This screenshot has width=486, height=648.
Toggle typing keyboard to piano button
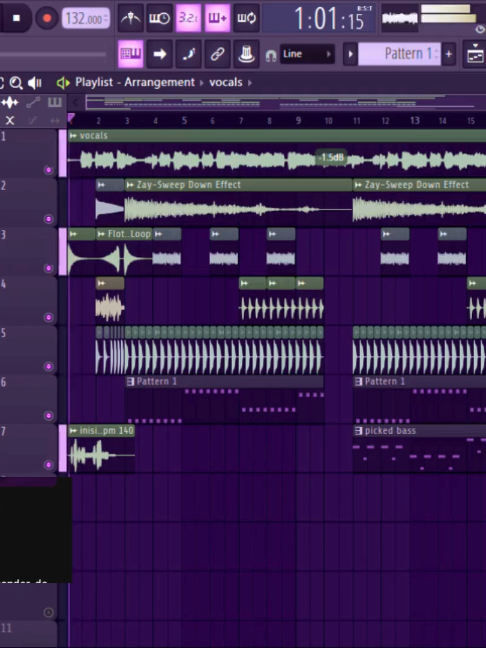(131, 54)
